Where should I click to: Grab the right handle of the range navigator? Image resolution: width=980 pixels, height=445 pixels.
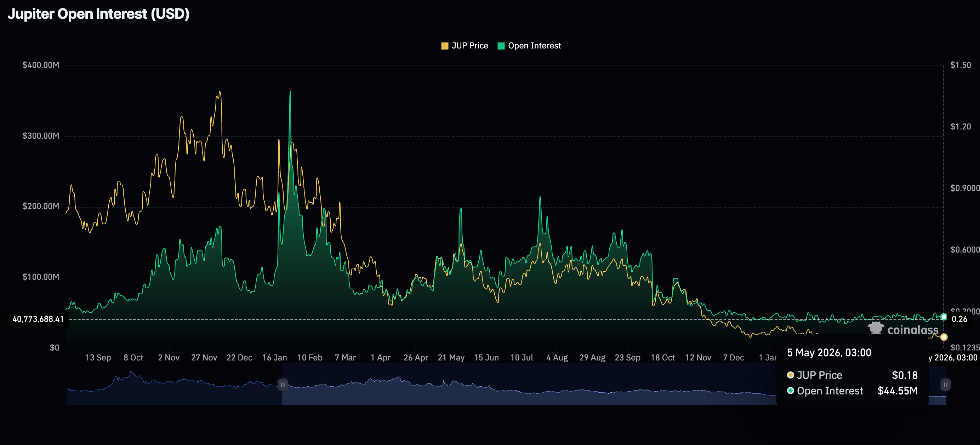point(945,385)
